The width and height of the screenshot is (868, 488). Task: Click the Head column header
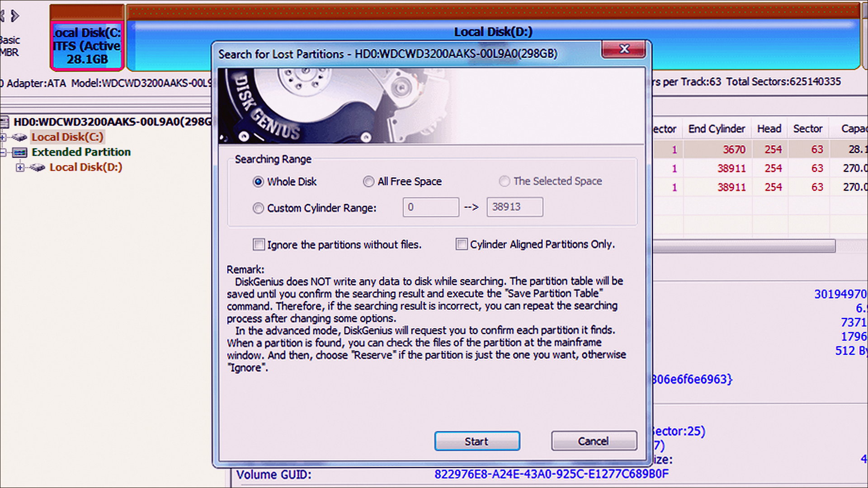click(x=769, y=129)
